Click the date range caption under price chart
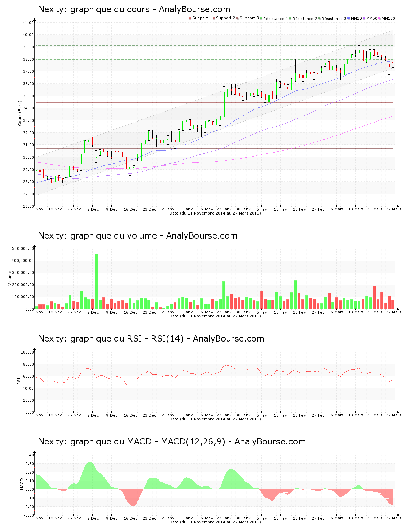Screen dimensions: 412x532 click(215, 213)
